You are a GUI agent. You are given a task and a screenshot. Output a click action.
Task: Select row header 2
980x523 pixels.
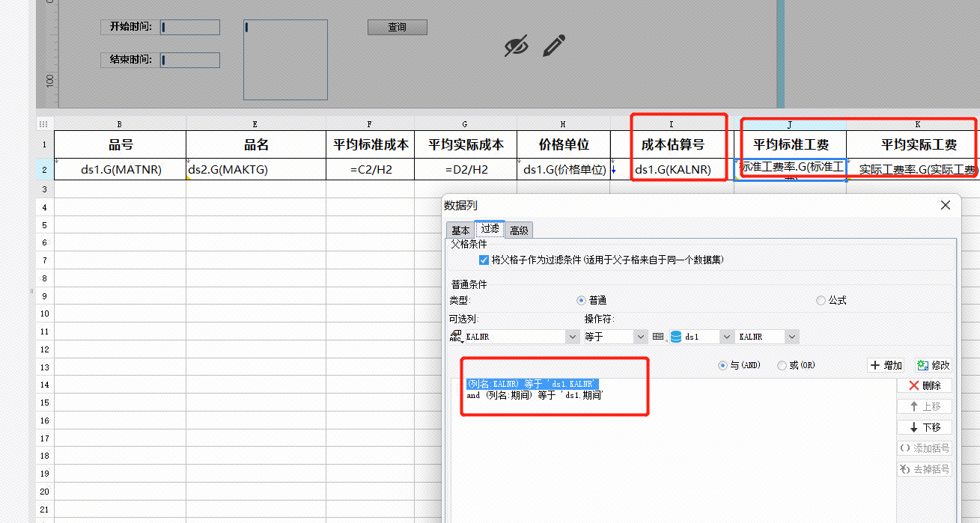44,169
